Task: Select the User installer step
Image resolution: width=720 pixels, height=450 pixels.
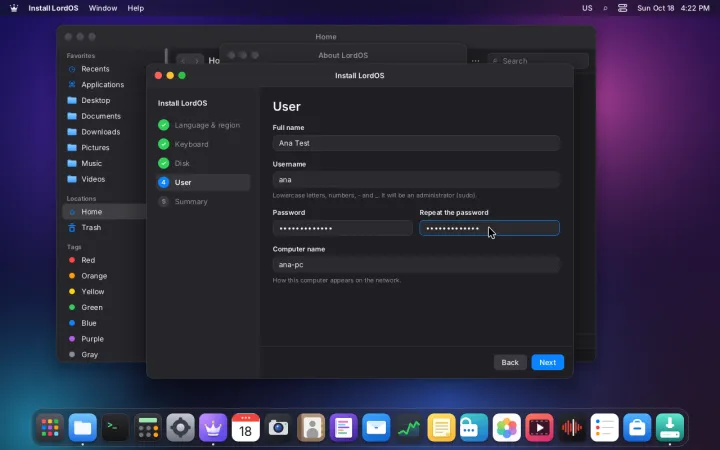Action: [x=203, y=182]
